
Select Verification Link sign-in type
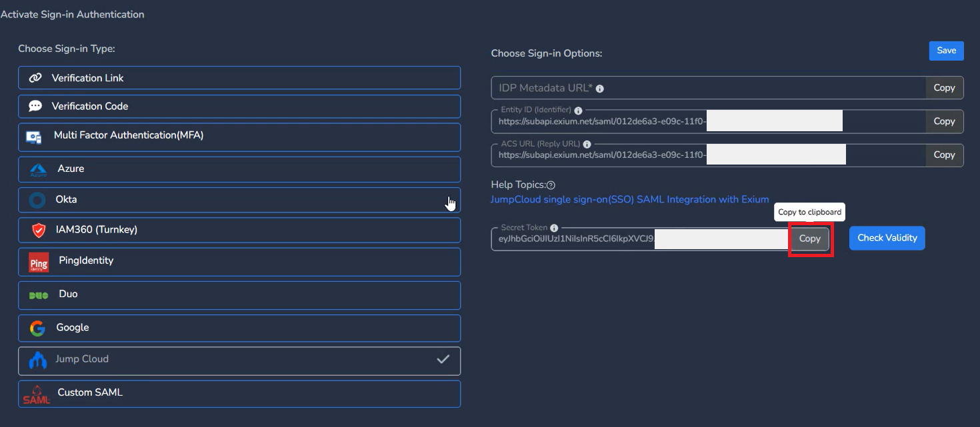click(x=239, y=78)
